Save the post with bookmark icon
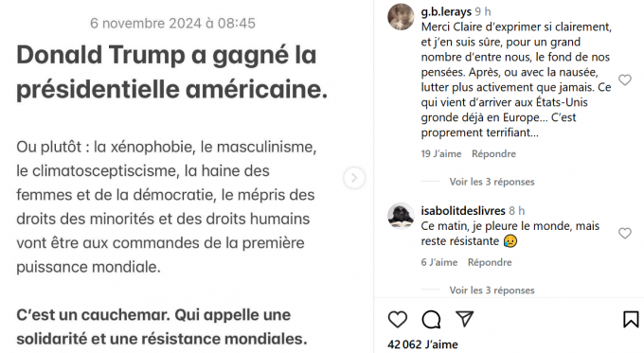The width and height of the screenshot is (644, 353). click(x=631, y=319)
